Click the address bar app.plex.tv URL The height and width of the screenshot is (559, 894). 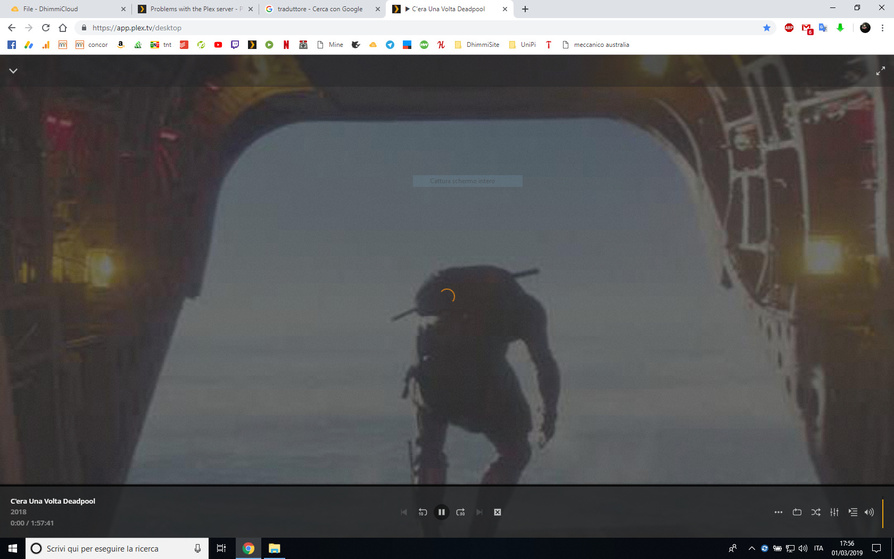137,27
